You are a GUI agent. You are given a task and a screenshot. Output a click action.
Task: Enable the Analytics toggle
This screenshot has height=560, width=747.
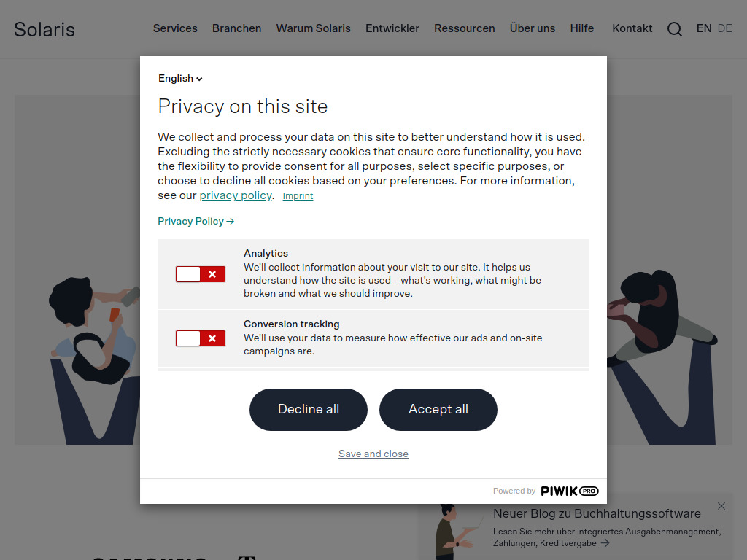point(200,274)
